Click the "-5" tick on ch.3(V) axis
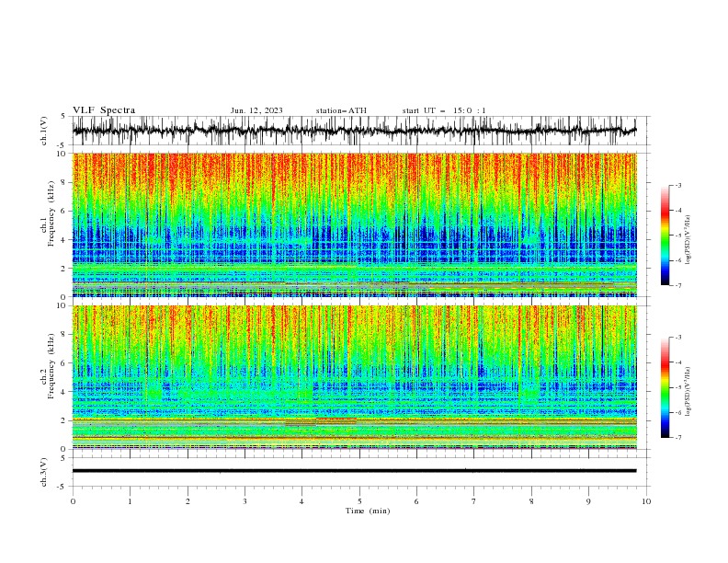 (61, 487)
